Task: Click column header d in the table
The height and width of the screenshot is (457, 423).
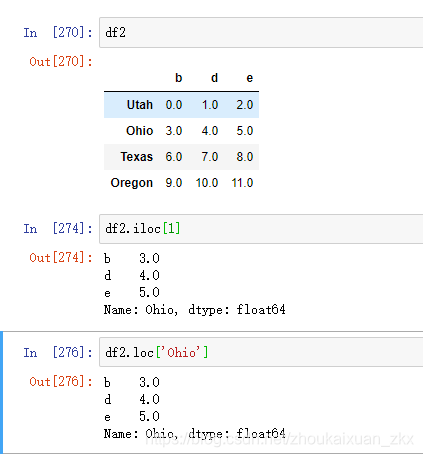Action: tap(214, 78)
